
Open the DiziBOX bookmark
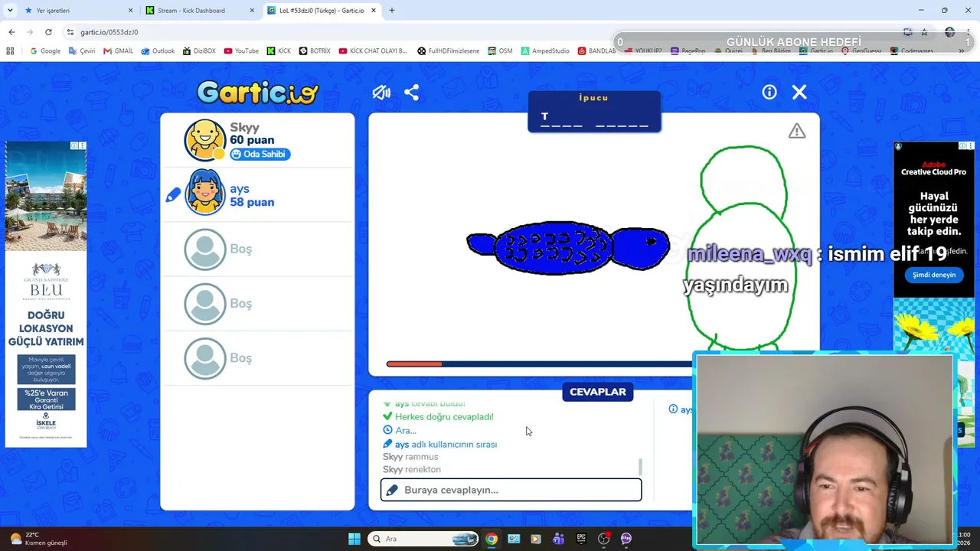199,51
